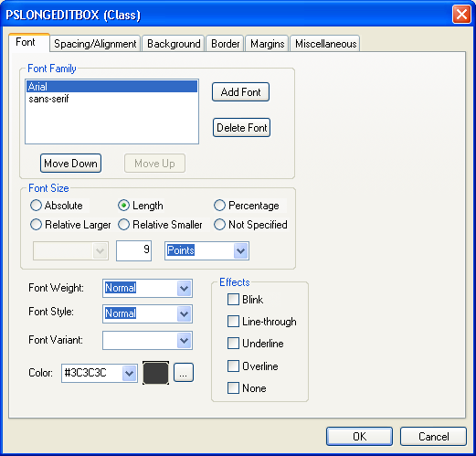Click the Delete Font button

pos(241,128)
